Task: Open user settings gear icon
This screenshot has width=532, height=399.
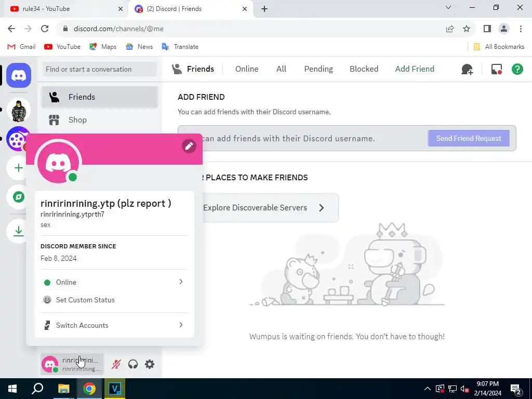Action: 150,364
